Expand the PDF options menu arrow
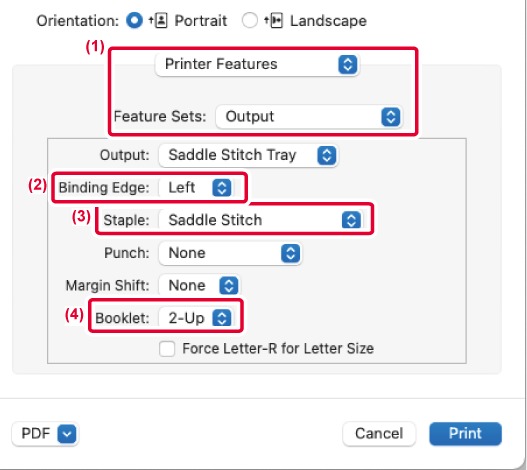This screenshot has height=470, width=527. pos(67,434)
